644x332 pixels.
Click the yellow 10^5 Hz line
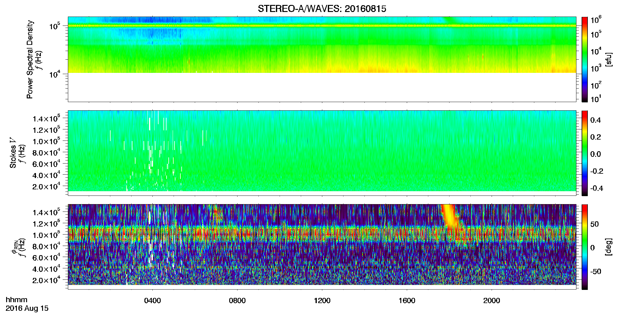click(322, 26)
